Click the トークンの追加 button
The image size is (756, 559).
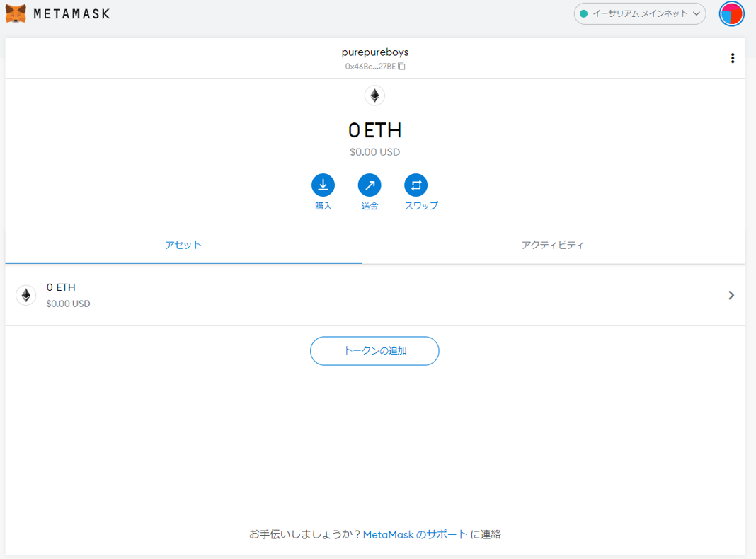click(374, 351)
